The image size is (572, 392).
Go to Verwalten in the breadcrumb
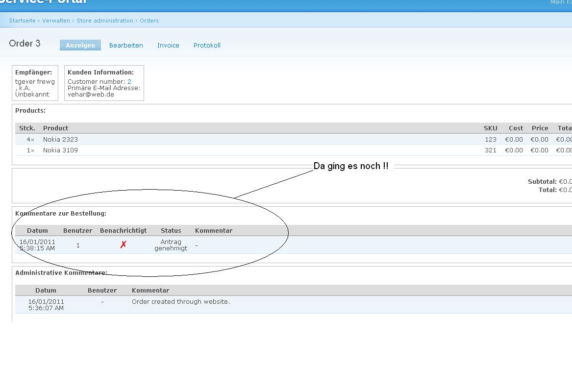tap(56, 21)
